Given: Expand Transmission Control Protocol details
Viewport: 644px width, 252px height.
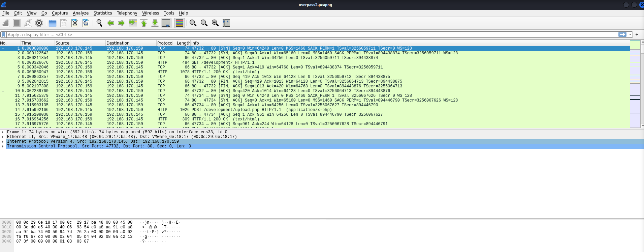Looking at the screenshot, I should [x=3, y=146].
